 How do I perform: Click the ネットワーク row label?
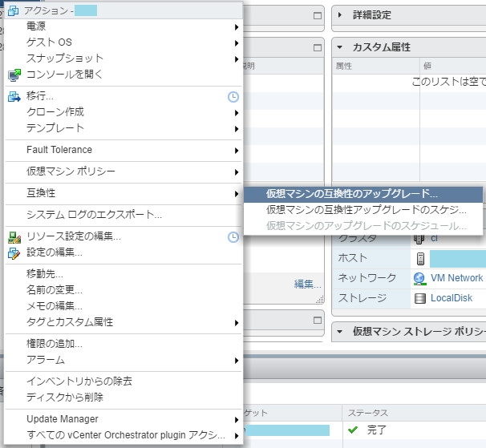pyautogui.click(x=367, y=278)
